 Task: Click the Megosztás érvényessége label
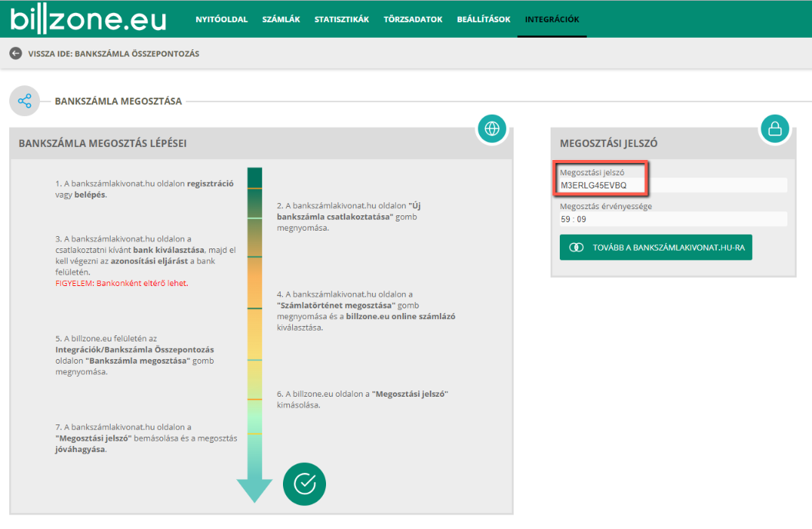click(x=606, y=206)
